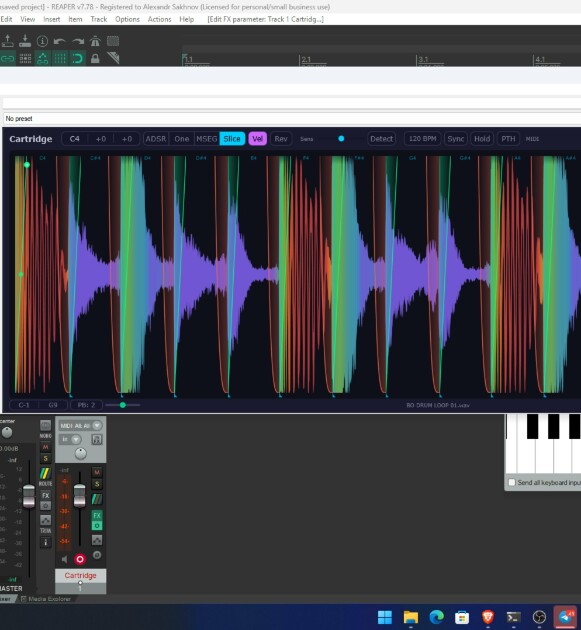Open Cartridge track FX button

point(97,515)
